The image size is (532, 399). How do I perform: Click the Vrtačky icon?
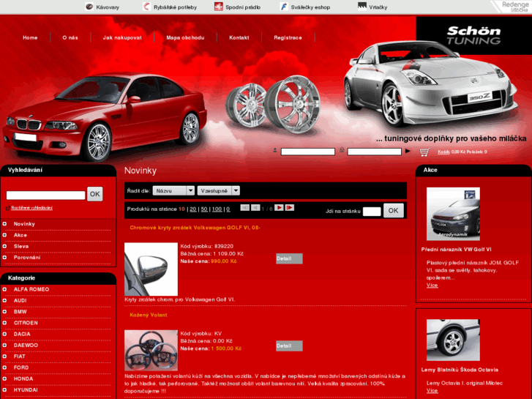pyautogui.click(x=362, y=6)
